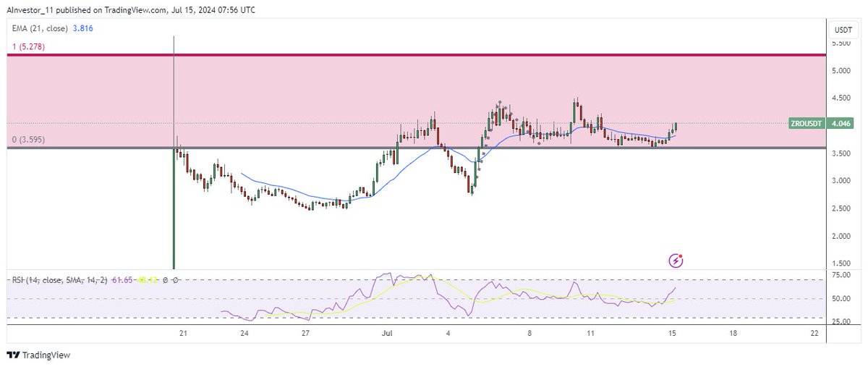
Task: Click the date label 27 on time axis
Action: [306, 334]
